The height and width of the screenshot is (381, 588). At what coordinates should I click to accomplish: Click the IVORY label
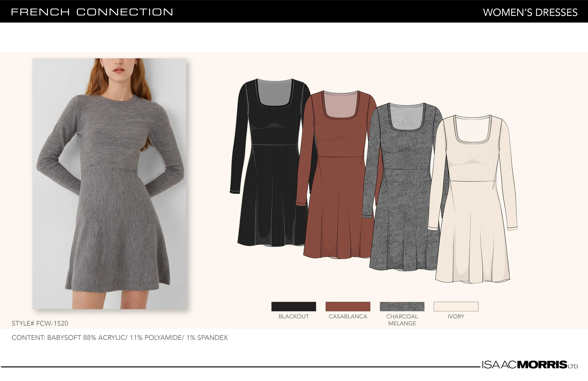[x=456, y=316]
